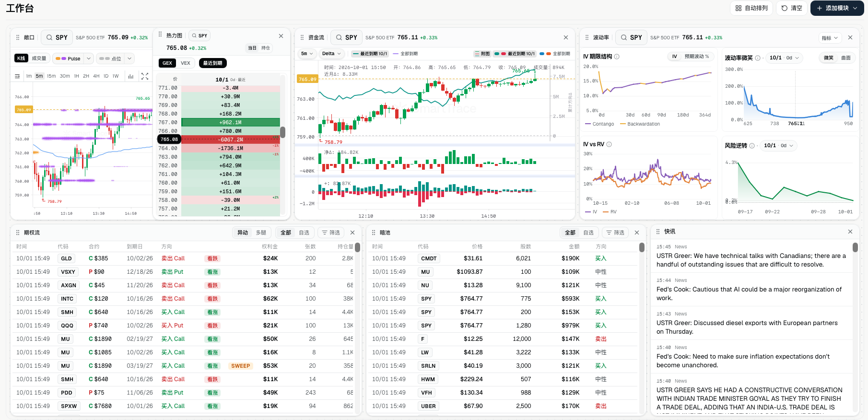Click the 最近到期 button in heatmap
The width and height of the screenshot is (868, 420).
pyautogui.click(x=212, y=63)
